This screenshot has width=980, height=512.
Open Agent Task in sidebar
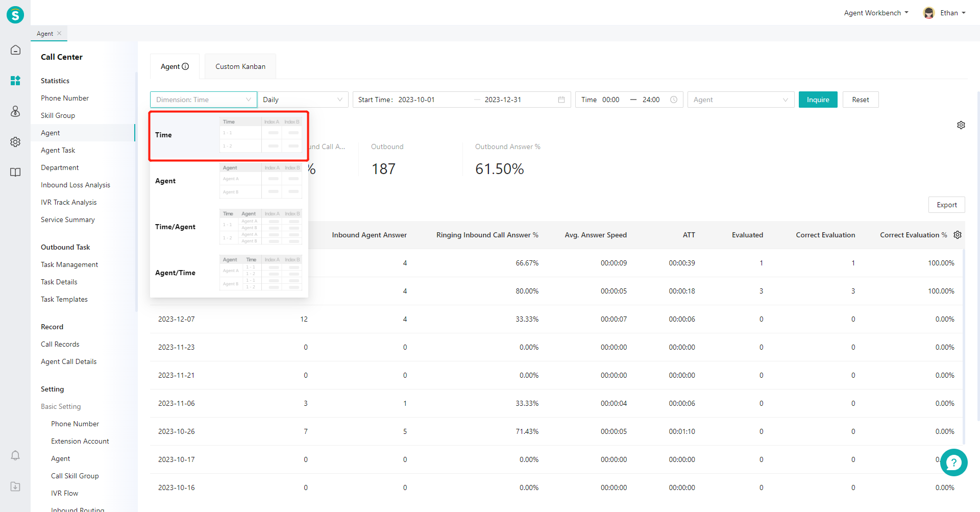58,150
